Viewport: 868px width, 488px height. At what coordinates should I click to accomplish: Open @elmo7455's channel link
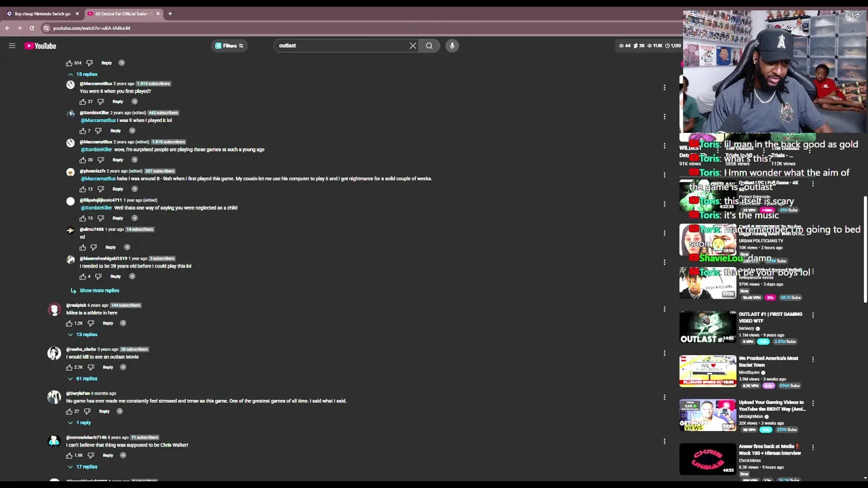click(92, 229)
